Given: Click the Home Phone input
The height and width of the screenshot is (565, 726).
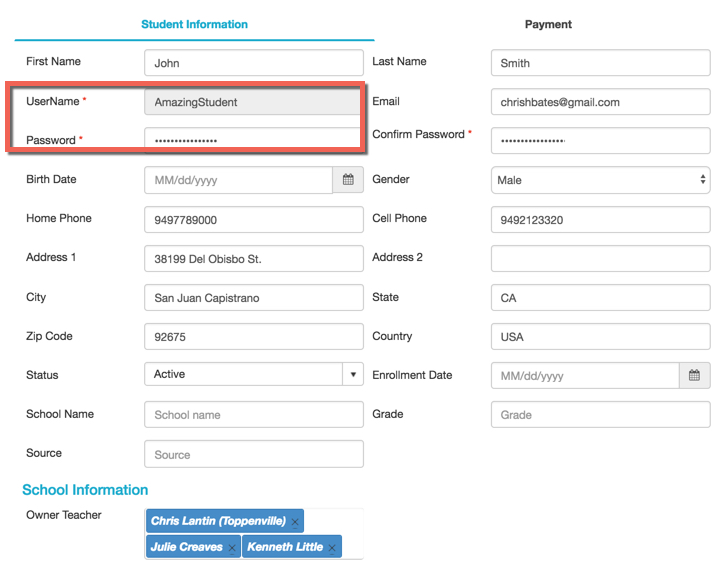Looking at the screenshot, I should pos(254,220).
